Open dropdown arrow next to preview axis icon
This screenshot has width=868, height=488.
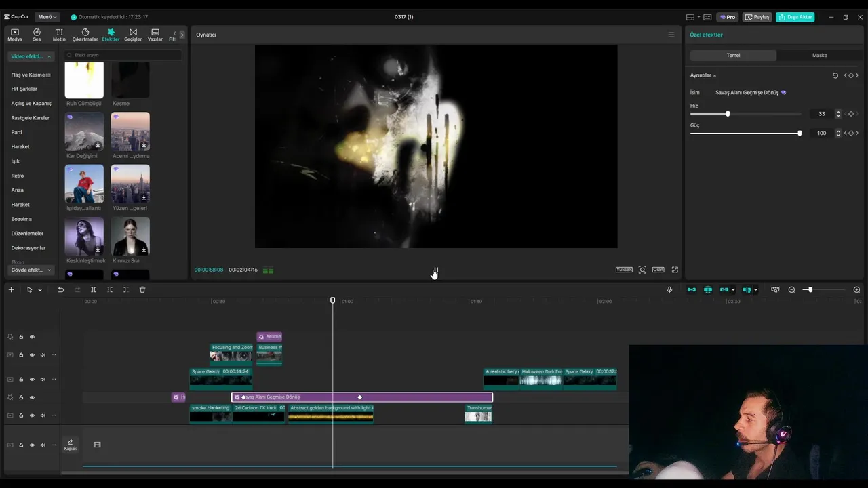click(755, 290)
